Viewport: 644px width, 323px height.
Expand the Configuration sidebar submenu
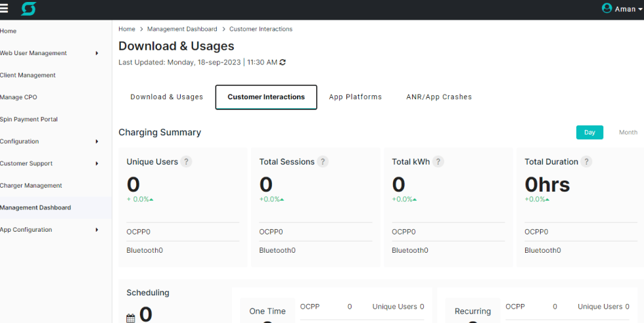click(97, 141)
